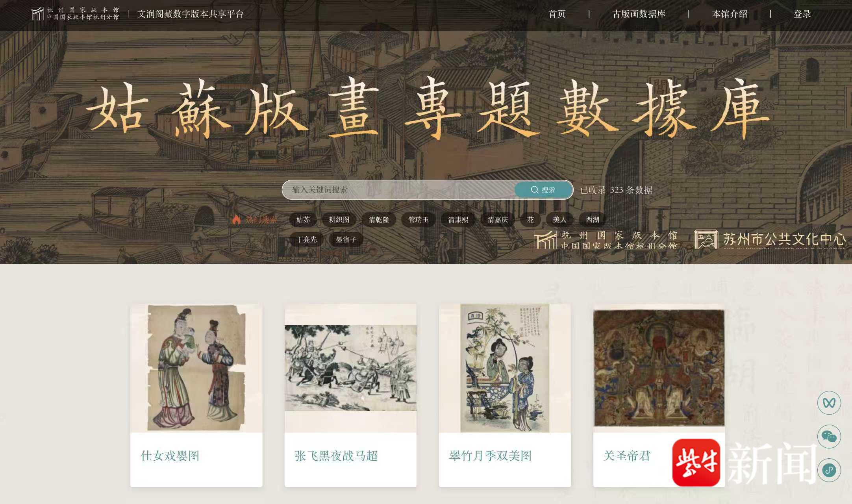Choose the 清乾隆 search tag
This screenshot has width=852, height=504.
[x=379, y=220]
